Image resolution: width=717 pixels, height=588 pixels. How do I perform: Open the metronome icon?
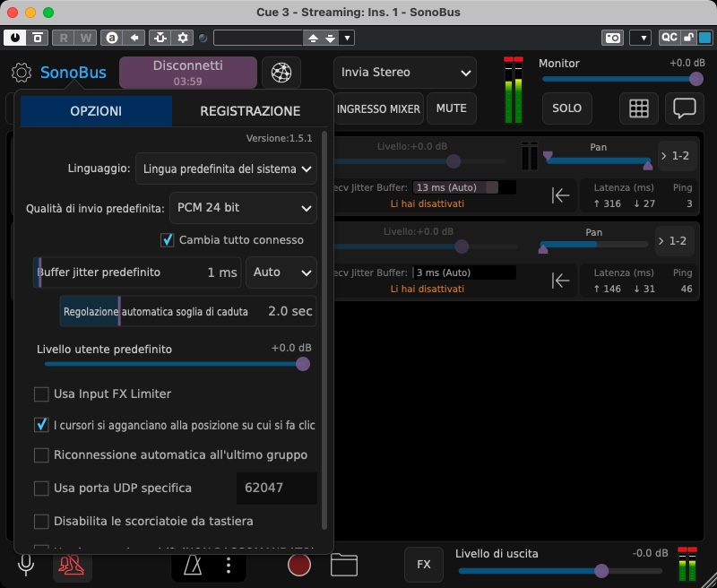[194, 565]
